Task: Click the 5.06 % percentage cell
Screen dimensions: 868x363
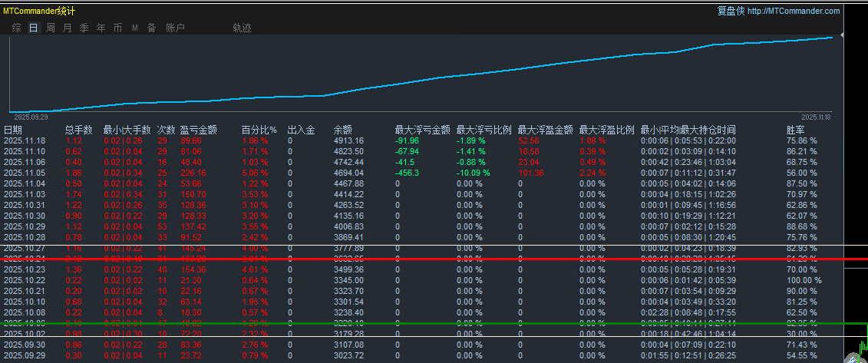Action: 256,173
